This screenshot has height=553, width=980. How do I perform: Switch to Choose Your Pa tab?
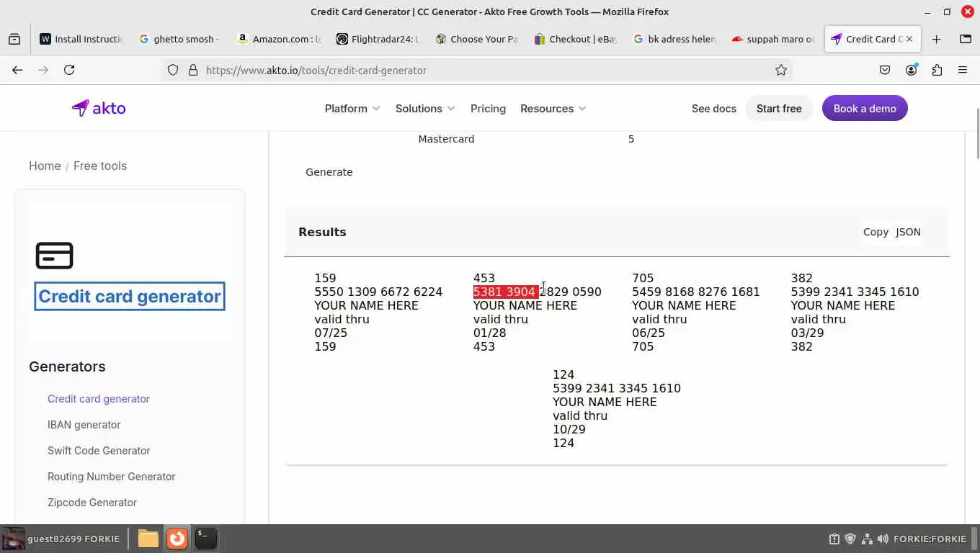pos(476,39)
